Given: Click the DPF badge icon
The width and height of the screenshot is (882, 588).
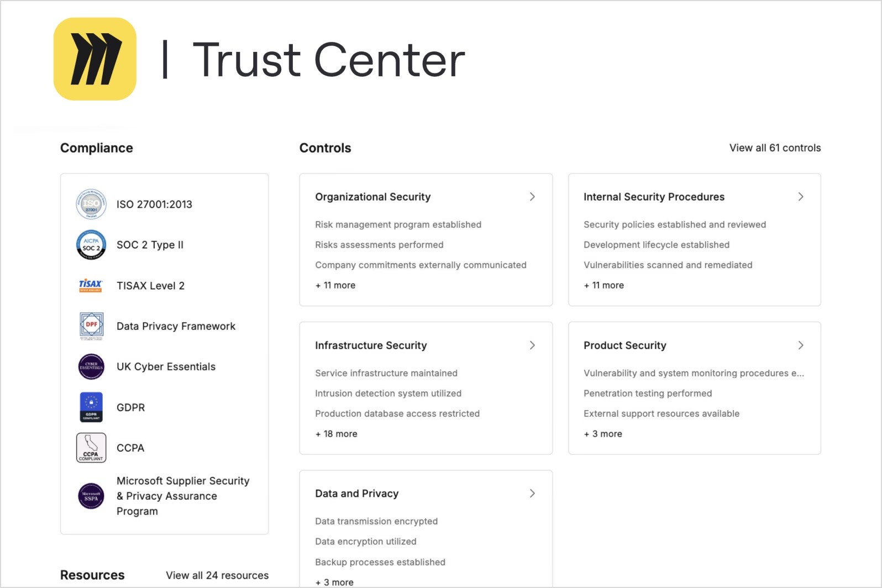Looking at the screenshot, I should (91, 326).
